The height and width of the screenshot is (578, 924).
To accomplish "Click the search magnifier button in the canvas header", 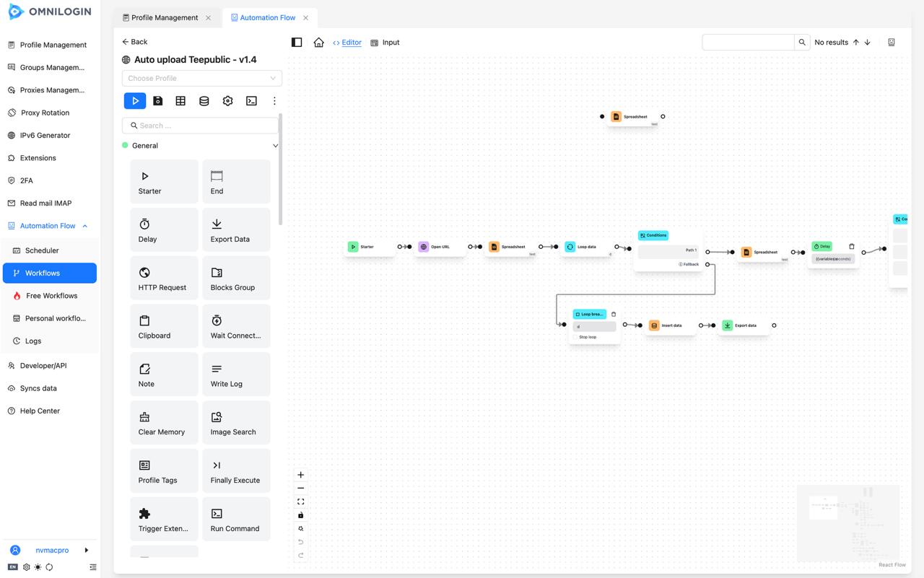I will [802, 43].
